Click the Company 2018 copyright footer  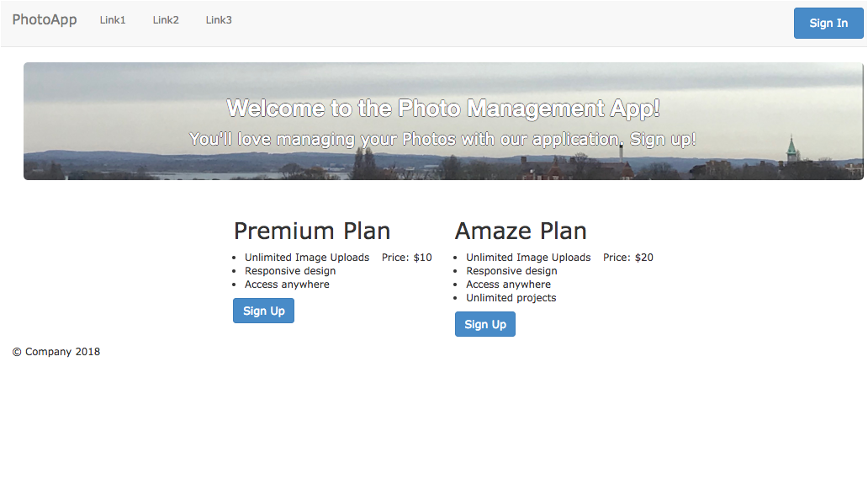pyautogui.click(x=56, y=352)
